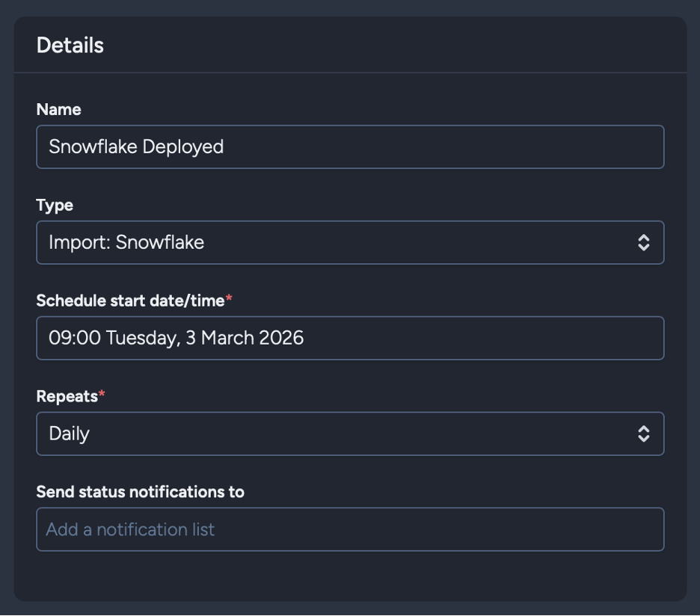Place cursor after Deployed in Name field
The height and width of the screenshot is (616, 700).
coord(225,147)
